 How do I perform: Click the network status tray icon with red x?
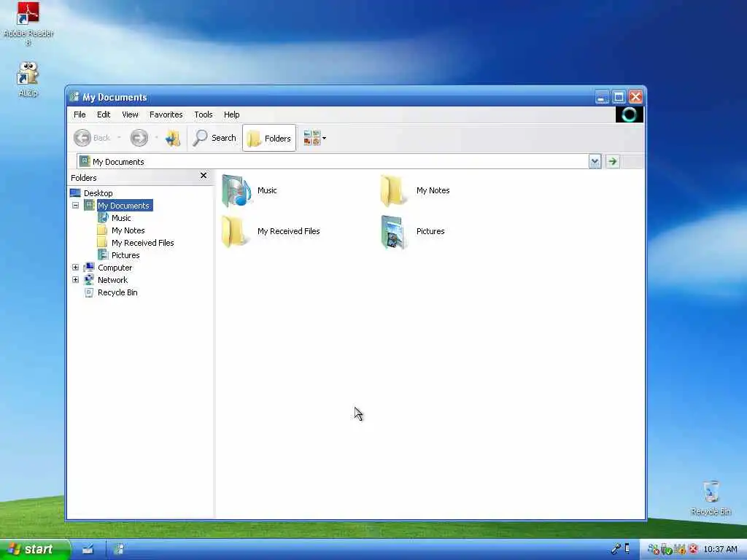[x=653, y=550]
